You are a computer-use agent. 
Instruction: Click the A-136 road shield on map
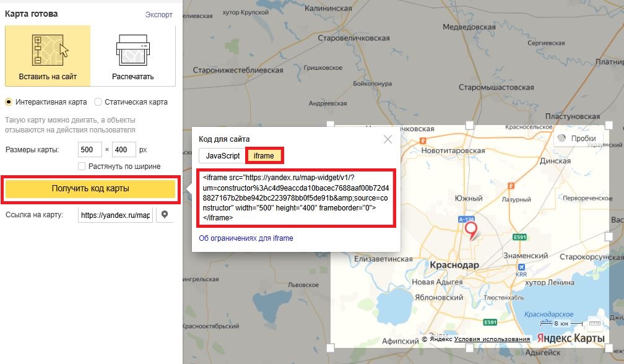click(467, 219)
